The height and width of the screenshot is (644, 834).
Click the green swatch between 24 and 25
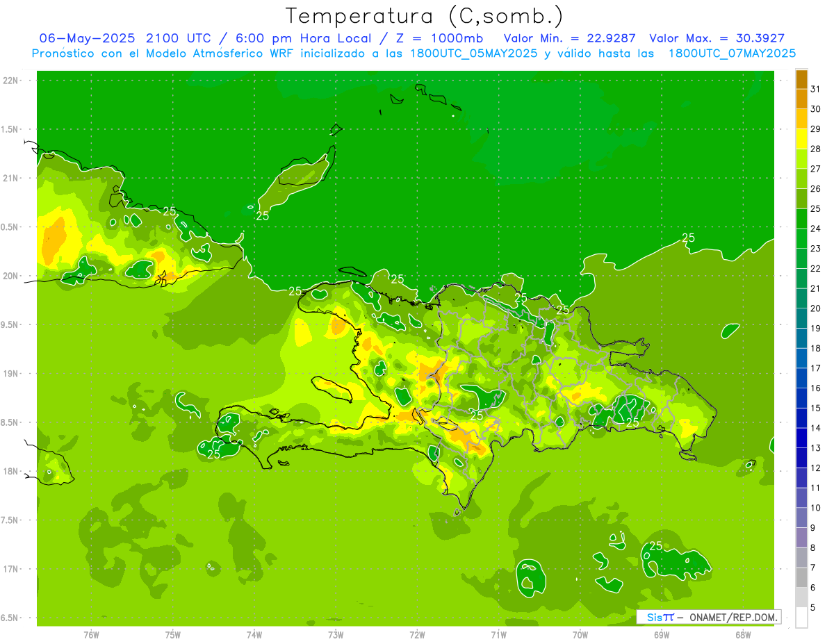[801, 219]
